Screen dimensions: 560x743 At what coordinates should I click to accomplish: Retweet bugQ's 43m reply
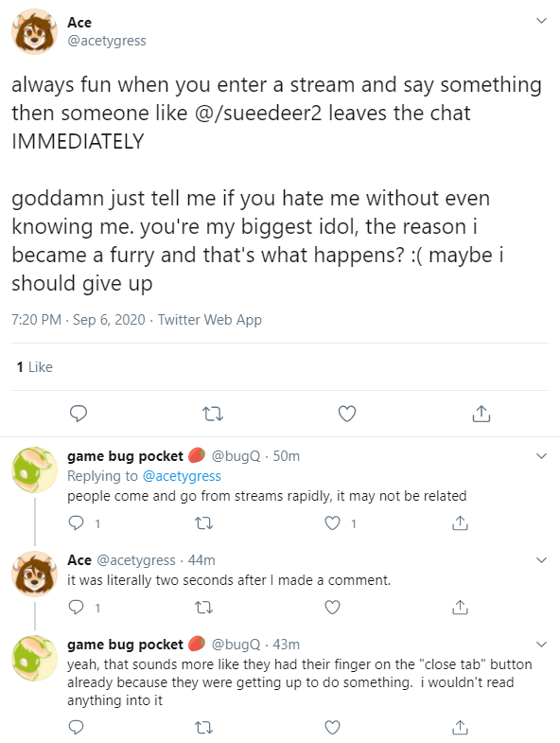tap(204, 727)
